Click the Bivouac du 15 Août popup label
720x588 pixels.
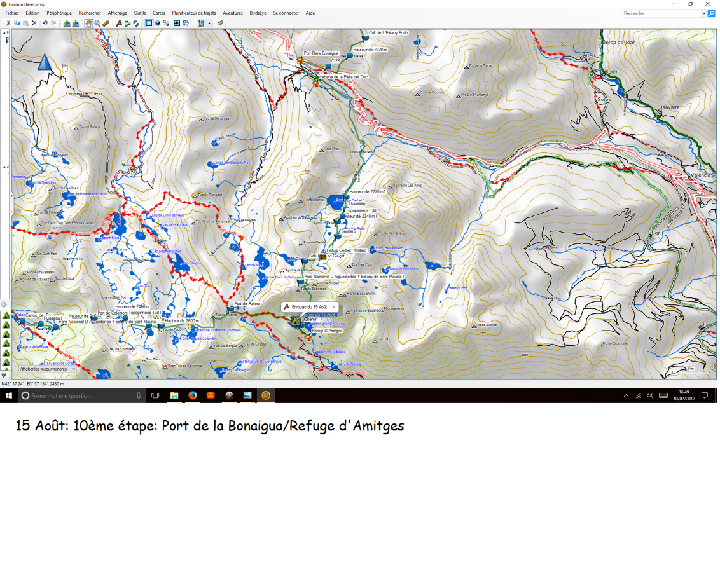[x=310, y=307]
